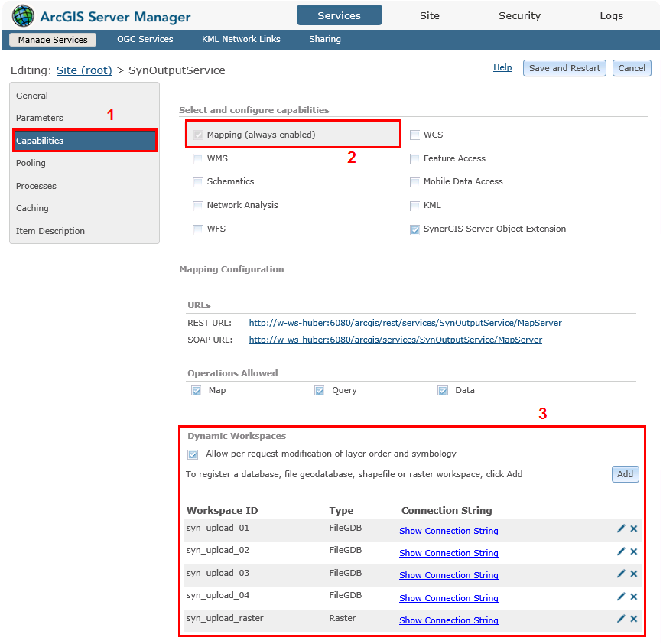Add a new dynamic workspace
This screenshot has height=644, width=663.
[x=625, y=474]
